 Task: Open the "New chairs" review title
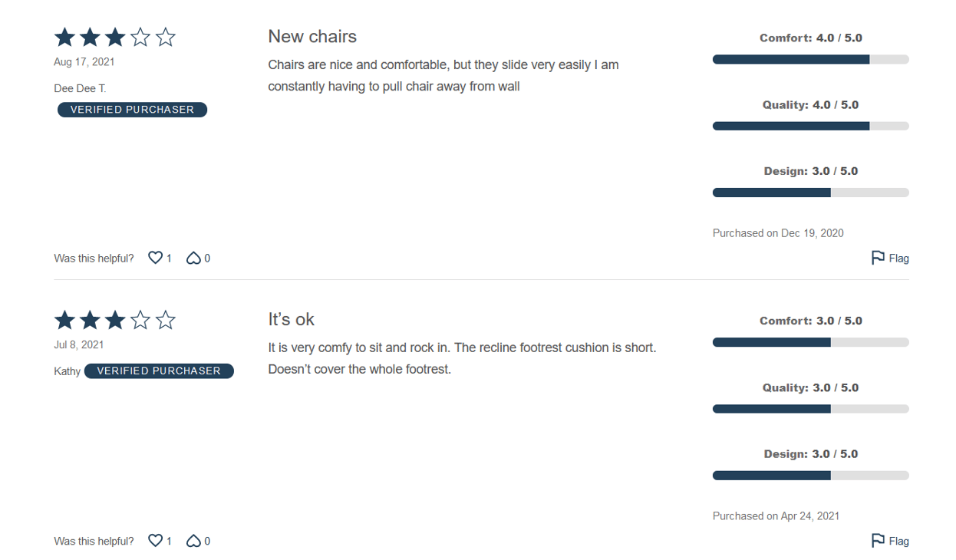312,36
